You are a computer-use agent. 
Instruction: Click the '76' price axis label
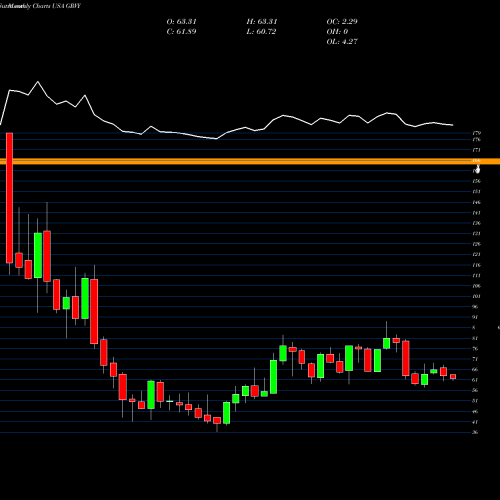[475, 349]
